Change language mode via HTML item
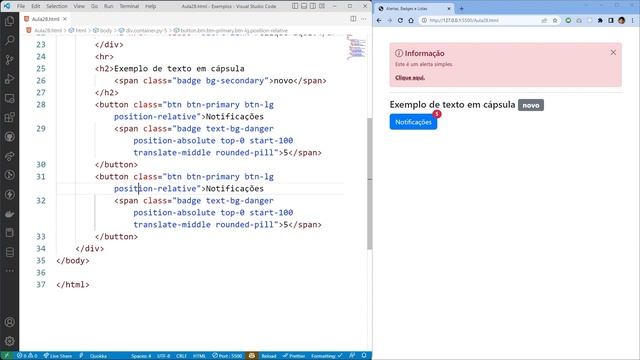 coord(199,356)
